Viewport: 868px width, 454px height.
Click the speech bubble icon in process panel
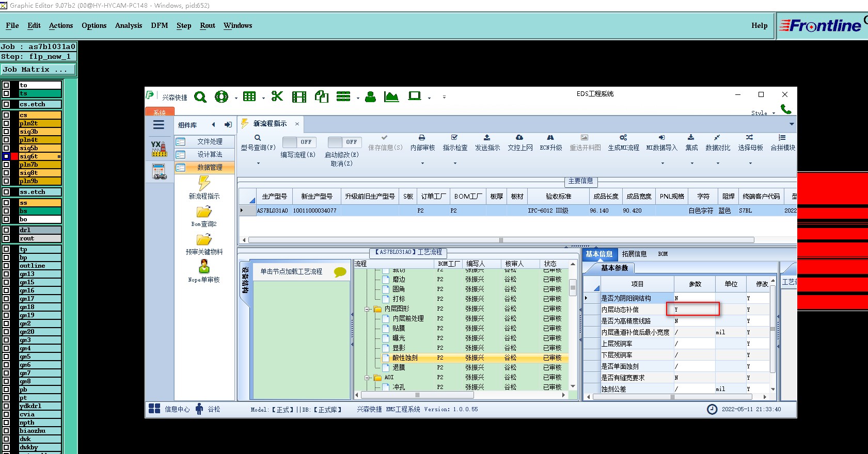click(340, 272)
